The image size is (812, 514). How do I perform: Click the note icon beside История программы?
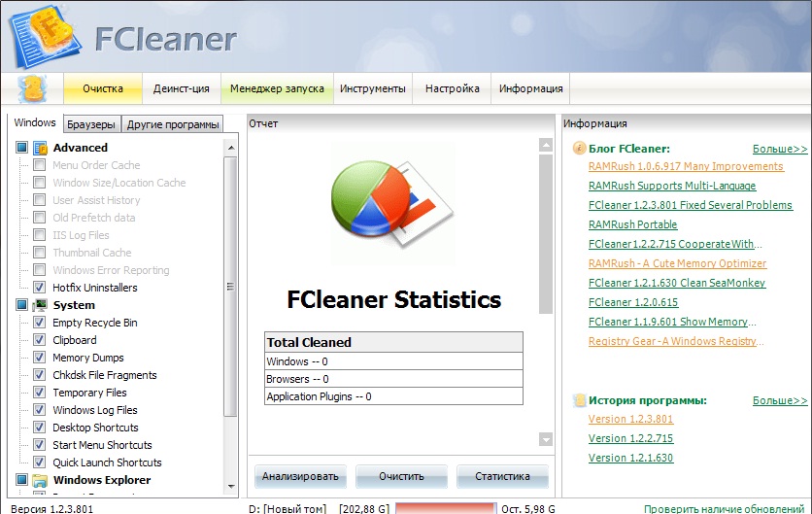(579, 400)
